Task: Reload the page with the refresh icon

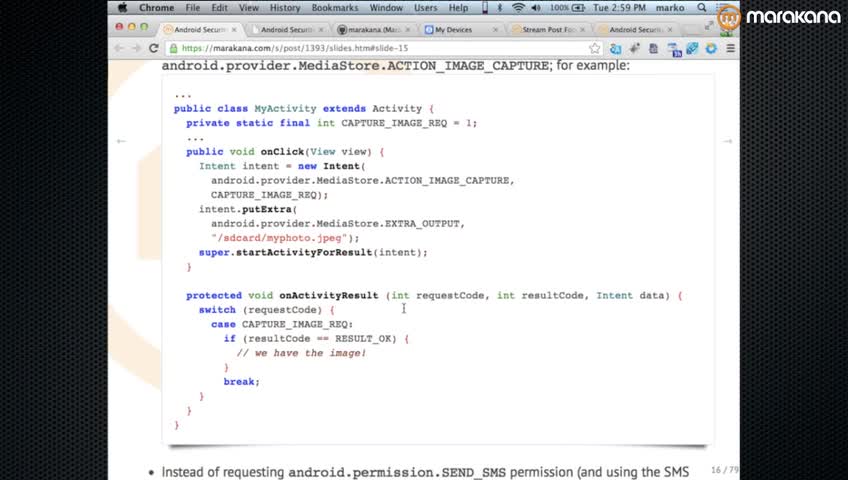Action: click(154, 49)
